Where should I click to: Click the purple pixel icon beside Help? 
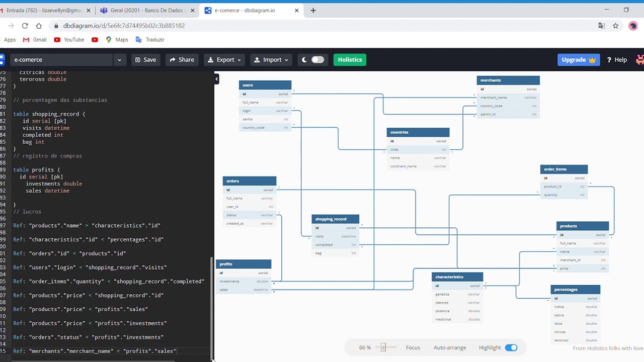640,60
